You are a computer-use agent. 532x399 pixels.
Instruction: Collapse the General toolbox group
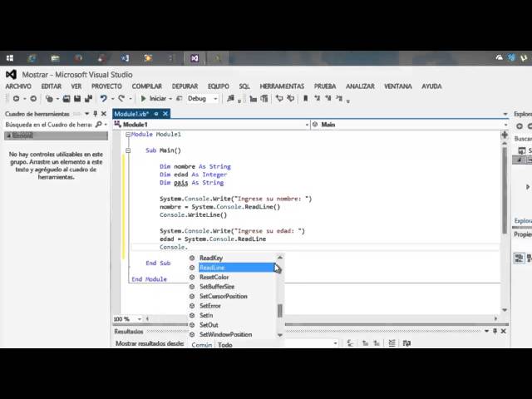pyautogui.click(x=8, y=135)
